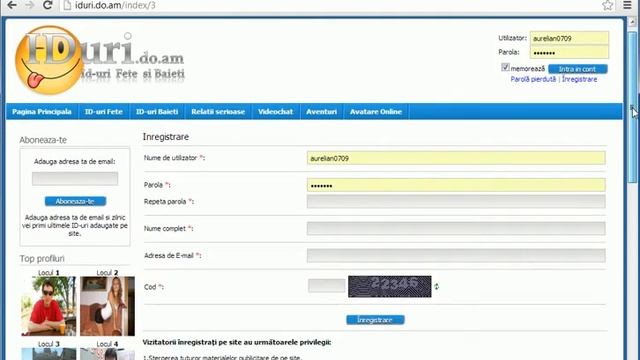The width and height of the screenshot is (640, 360).
Task: Open the Locul 4 profile photo
Action: pos(107,354)
